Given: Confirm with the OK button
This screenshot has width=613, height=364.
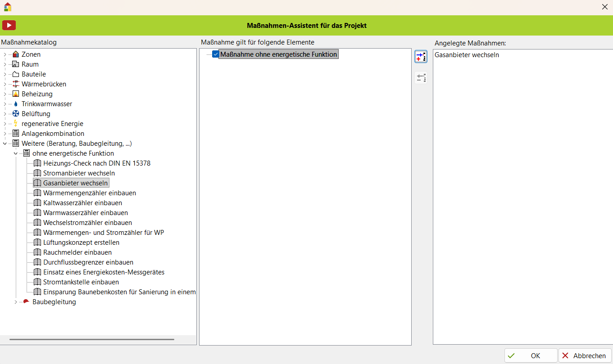Looking at the screenshot, I should [531, 355].
